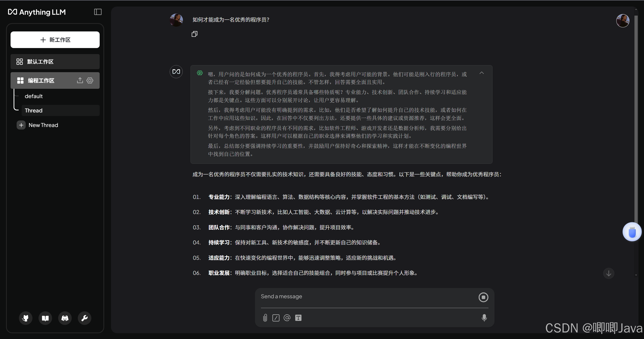Collapse the model thinking block chevron
Screen dimensions: 644x339
tap(481, 73)
